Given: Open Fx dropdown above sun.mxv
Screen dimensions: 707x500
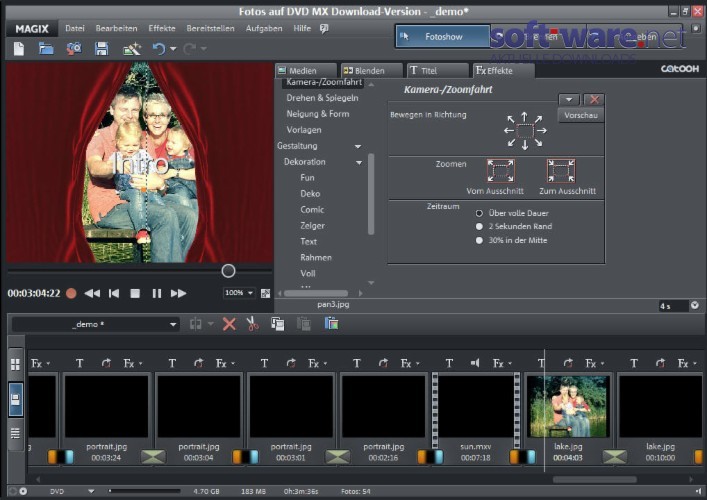Looking at the screenshot, I should pos(510,363).
